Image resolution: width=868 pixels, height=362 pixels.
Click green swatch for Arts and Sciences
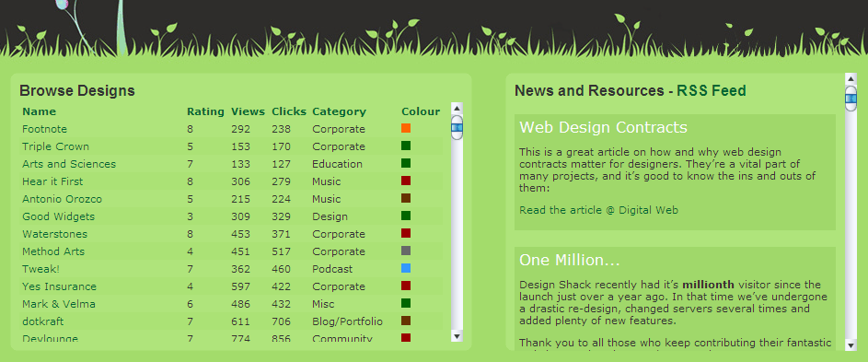pos(406,163)
